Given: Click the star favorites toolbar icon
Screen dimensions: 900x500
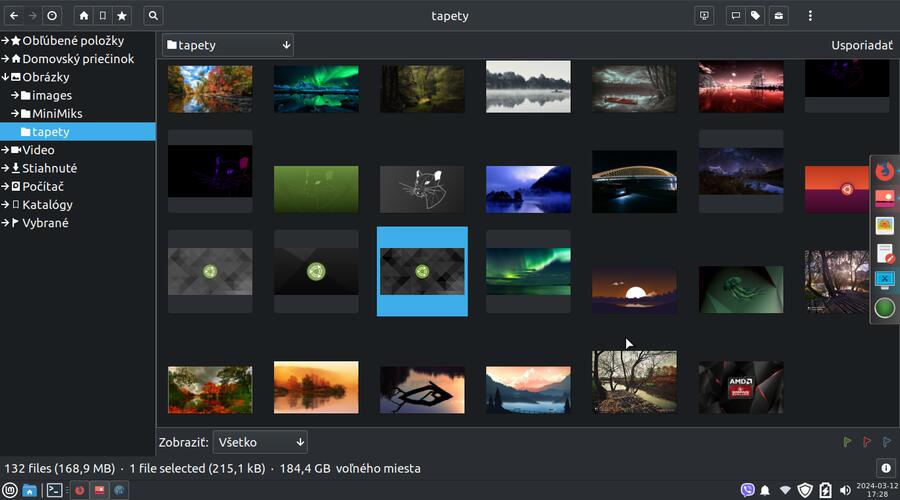Looking at the screenshot, I should pos(121,16).
